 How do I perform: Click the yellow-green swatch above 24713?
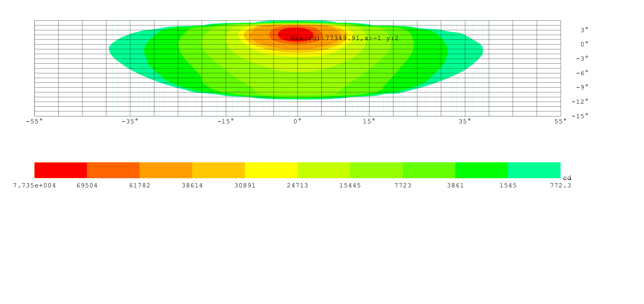pyautogui.click(x=324, y=170)
